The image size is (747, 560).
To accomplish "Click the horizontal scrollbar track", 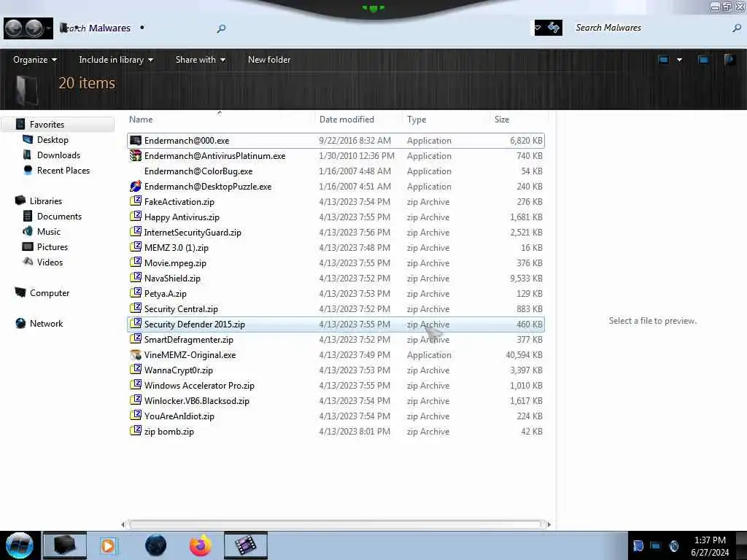I will tap(336, 524).
